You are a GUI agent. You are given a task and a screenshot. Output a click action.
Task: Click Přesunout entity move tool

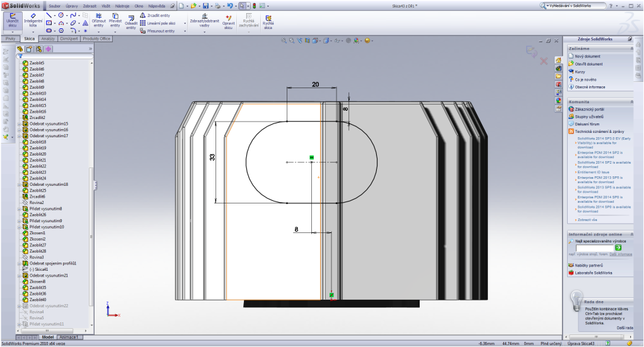[x=158, y=31]
